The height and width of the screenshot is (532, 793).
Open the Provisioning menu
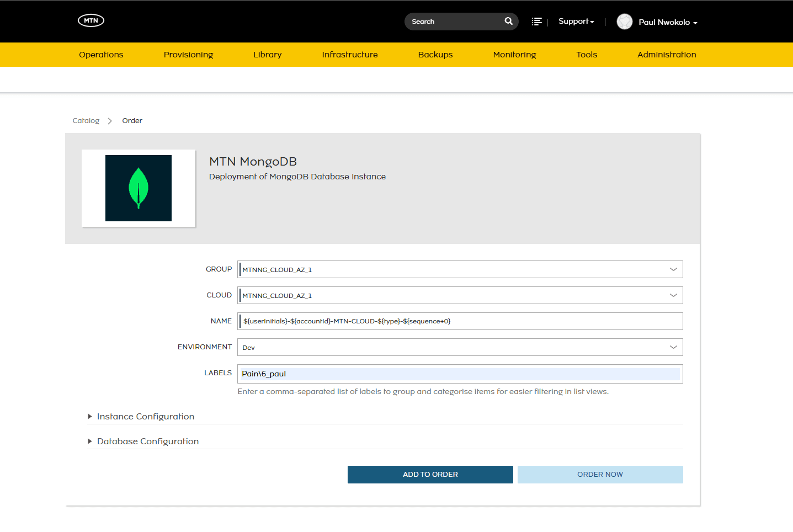188,55
